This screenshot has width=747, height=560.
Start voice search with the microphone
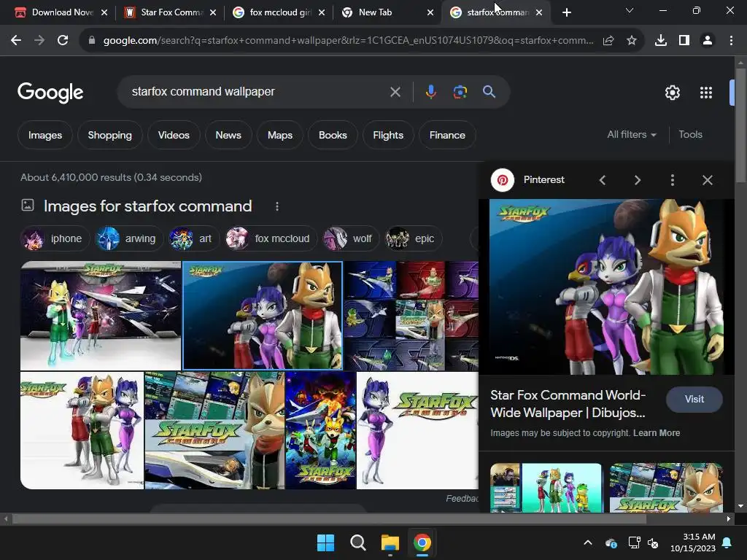[430, 92]
